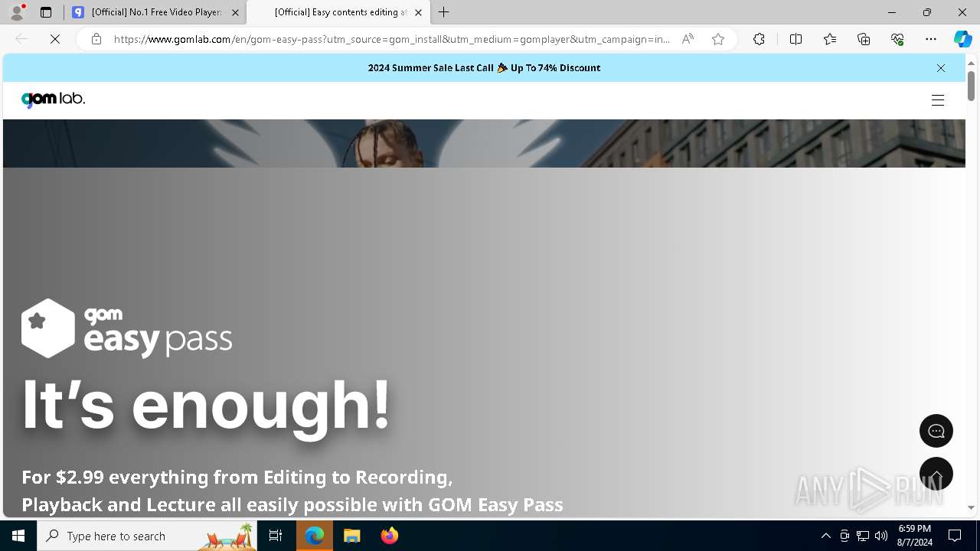Open Task View

coord(276,536)
